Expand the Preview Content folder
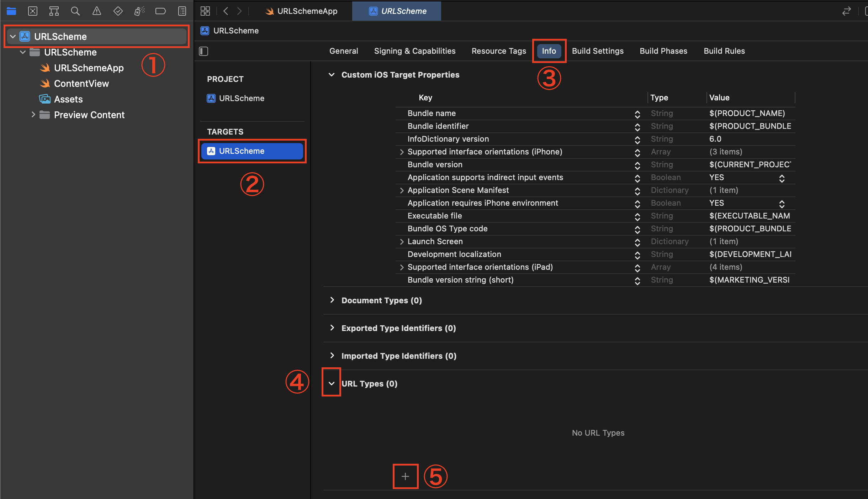This screenshot has width=868, height=499. 33,115
